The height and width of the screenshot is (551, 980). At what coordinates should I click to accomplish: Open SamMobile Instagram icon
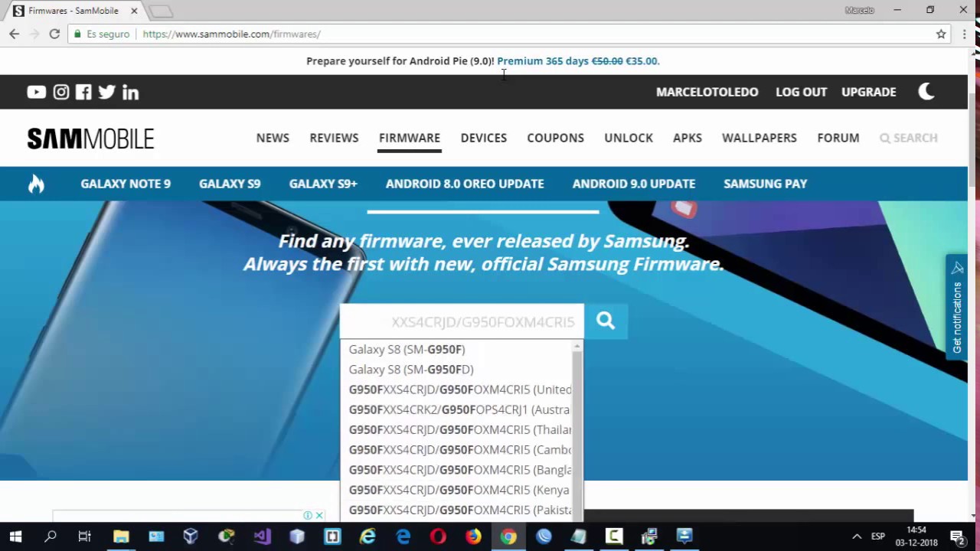pos(61,92)
